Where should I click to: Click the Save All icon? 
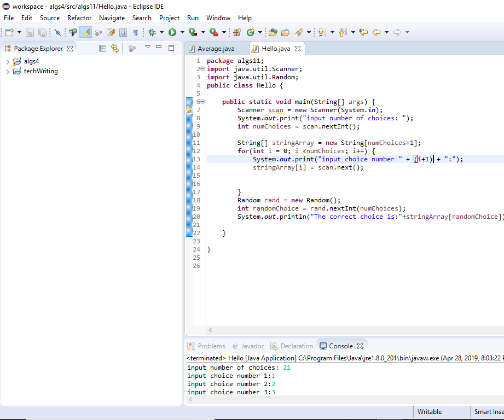pyautogui.click(x=43, y=32)
